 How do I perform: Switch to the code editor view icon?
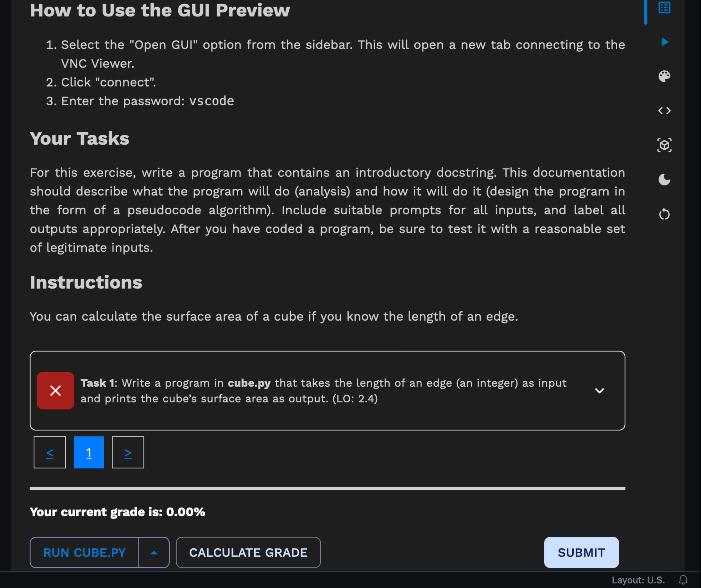tap(665, 110)
